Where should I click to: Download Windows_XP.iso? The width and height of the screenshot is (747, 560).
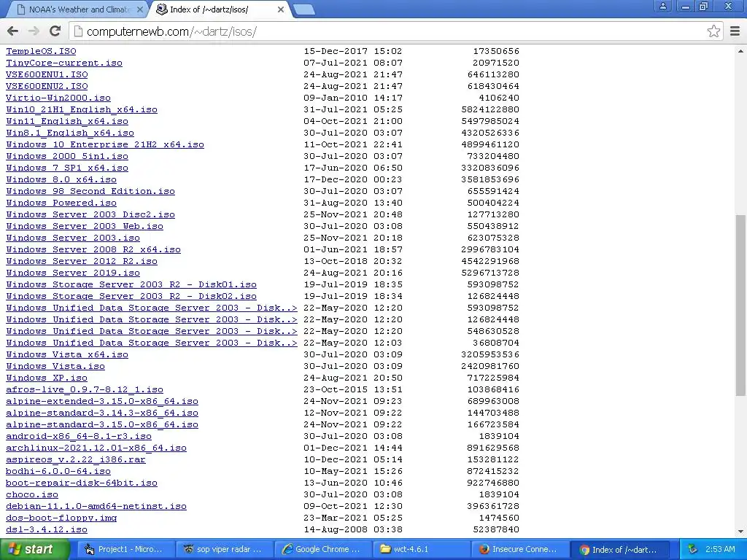click(47, 378)
